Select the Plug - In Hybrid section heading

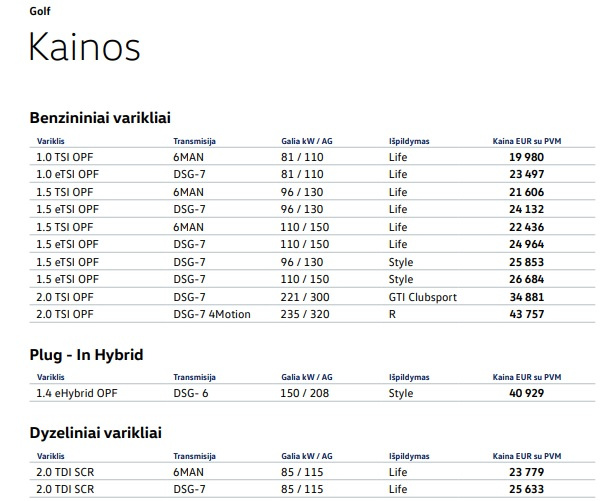click(86, 354)
